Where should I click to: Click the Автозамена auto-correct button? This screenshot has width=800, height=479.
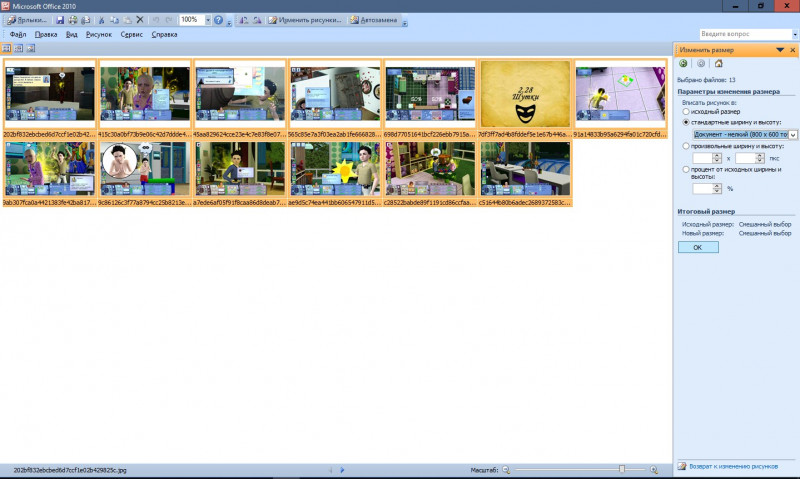point(373,20)
